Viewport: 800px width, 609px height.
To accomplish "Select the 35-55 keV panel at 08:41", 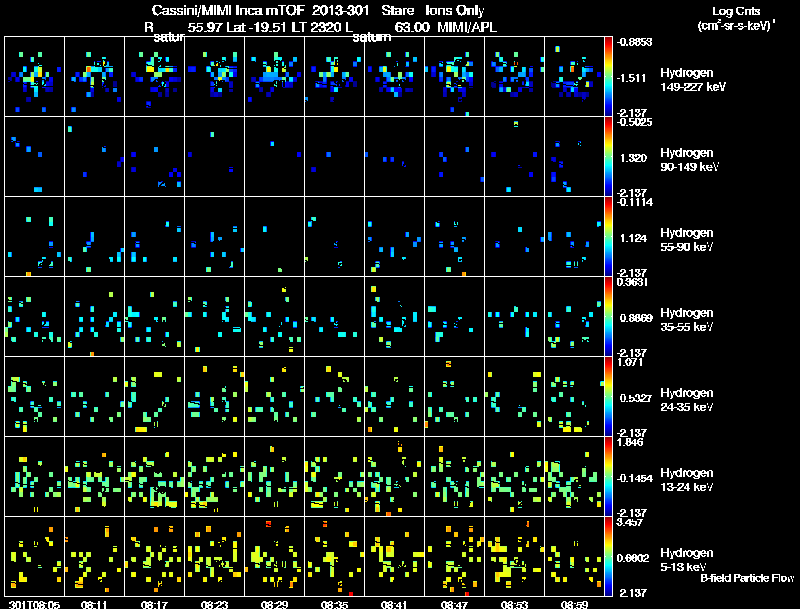I will click(394, 317).
